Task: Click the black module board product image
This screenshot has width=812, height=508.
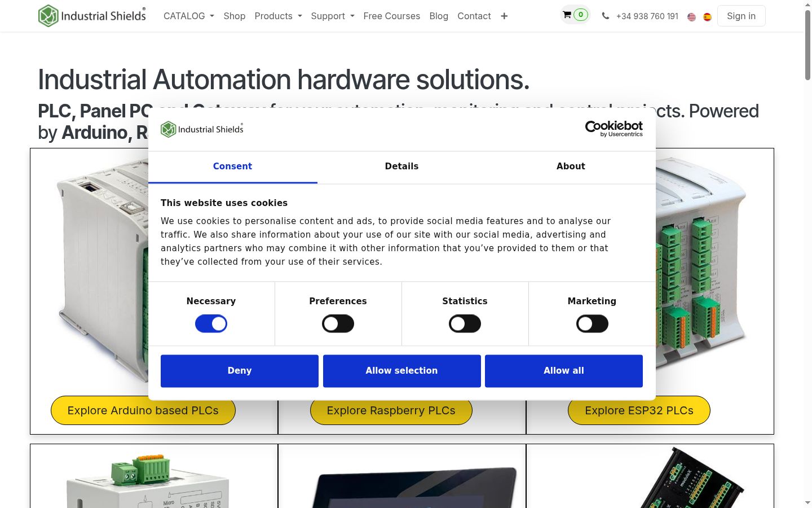Action: click(x=694, y=478)
